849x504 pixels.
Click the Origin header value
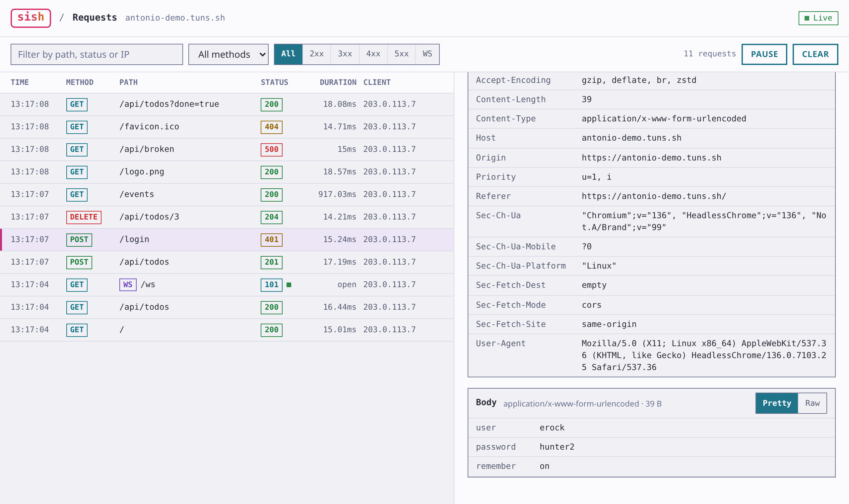tap(651, 157)
